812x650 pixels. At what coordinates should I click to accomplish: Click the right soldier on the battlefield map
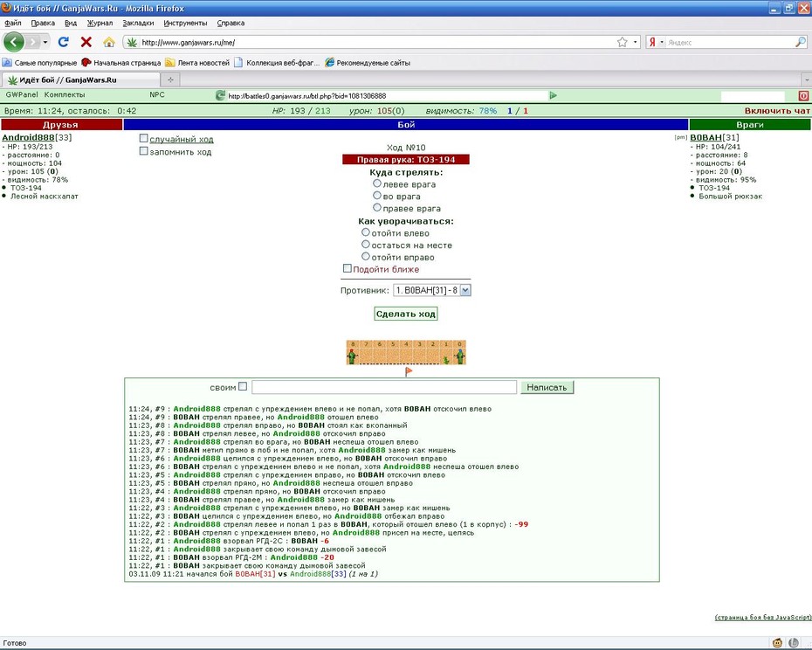point(459,356)
